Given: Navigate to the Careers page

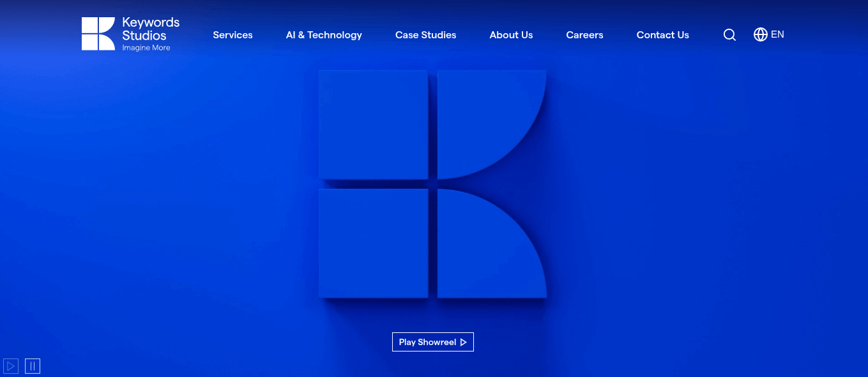Looking at the screenshot, I should click(584, 35).
